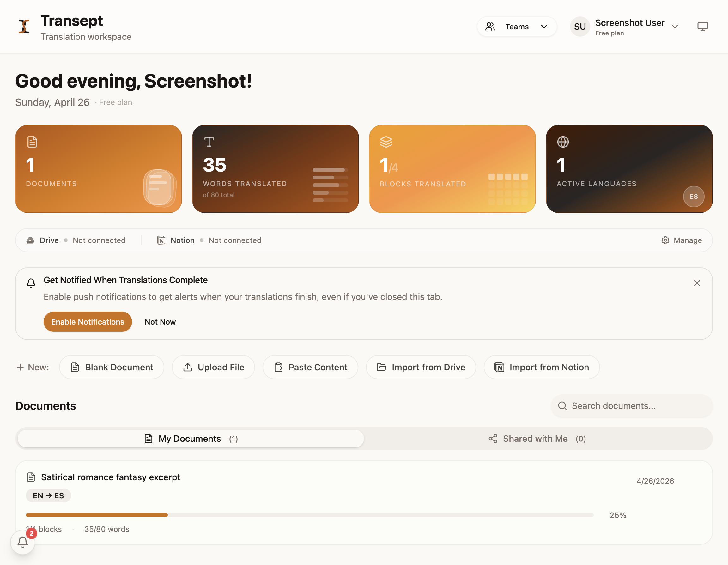
Task: Click Import from Notion
Action: tap(541, 367)
